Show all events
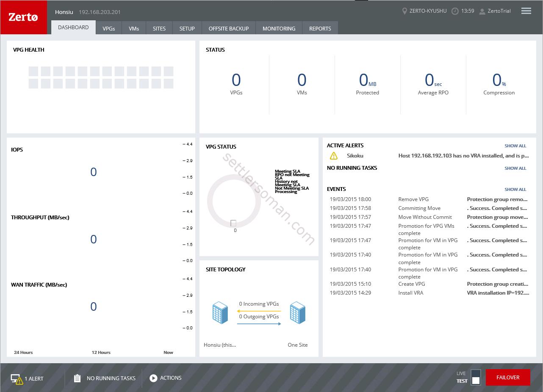 click(515, 189)
